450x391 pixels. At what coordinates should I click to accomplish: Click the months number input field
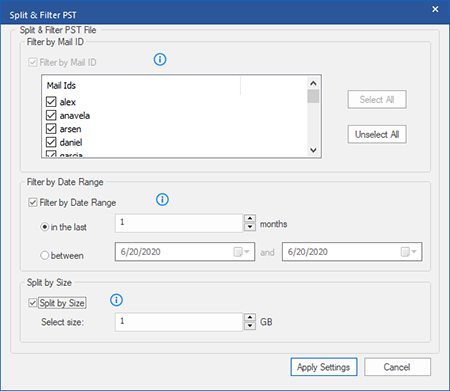[179, 223]
